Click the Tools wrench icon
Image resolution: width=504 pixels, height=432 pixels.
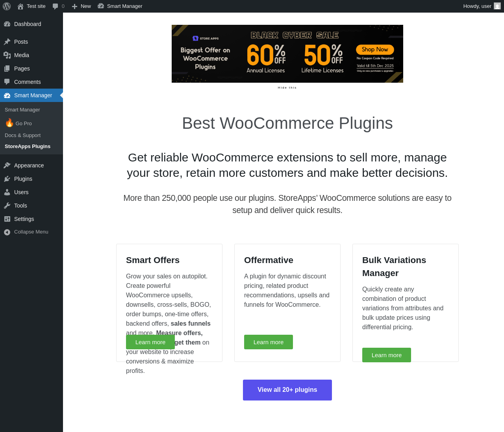pyautogui.click(x=7, y=206)
